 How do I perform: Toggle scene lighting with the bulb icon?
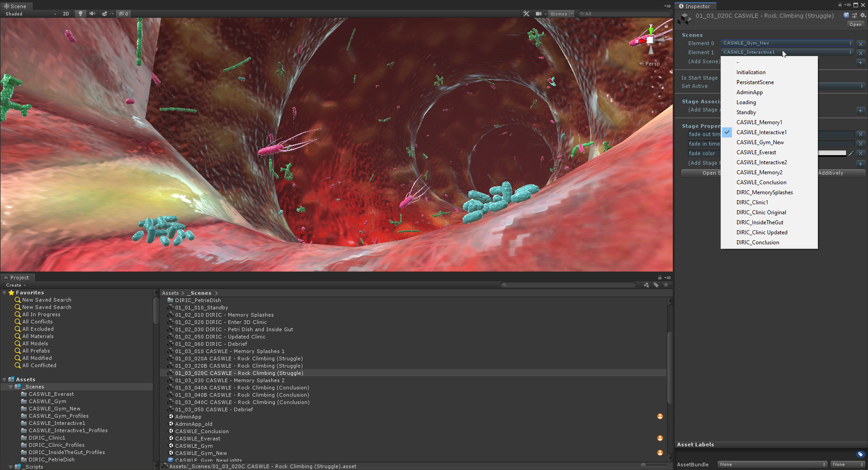tap(81, 14)
